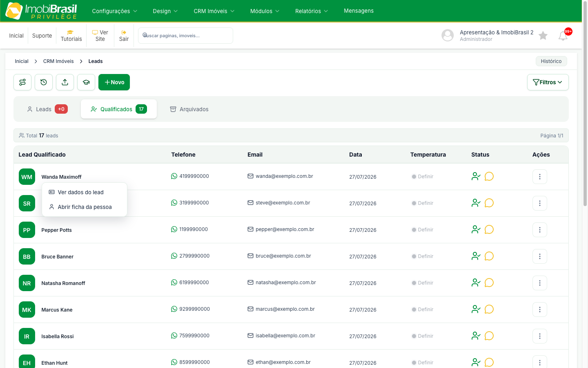
Task: Click qualified-user icon in Steve's row
Action: (x=476, y=203)
